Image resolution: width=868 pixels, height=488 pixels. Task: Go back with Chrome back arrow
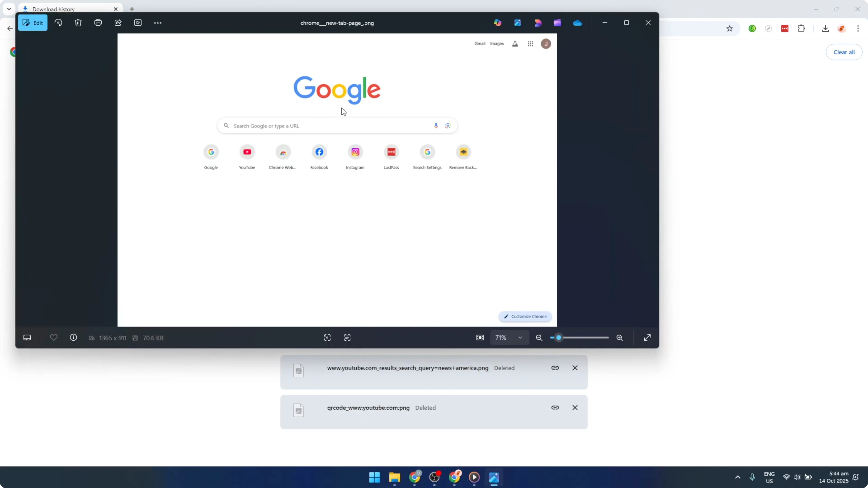point(10,29)
